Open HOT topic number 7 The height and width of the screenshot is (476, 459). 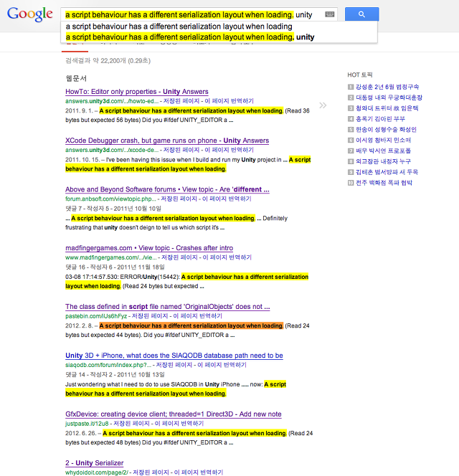pos(384,151)
